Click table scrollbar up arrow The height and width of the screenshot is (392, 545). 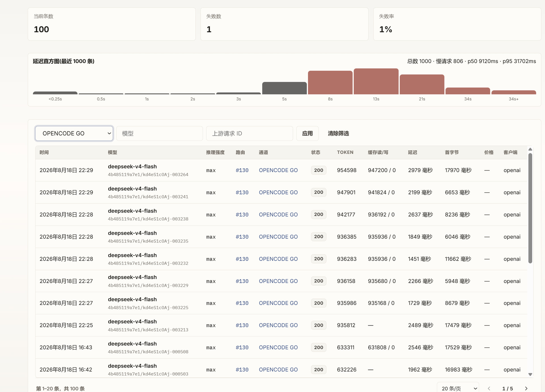(x=530, y=149)
